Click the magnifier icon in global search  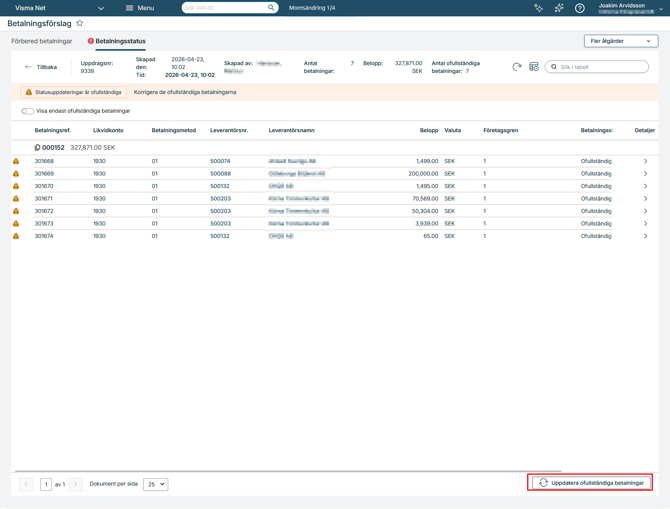pyautogui.click(x=271, y=8)
